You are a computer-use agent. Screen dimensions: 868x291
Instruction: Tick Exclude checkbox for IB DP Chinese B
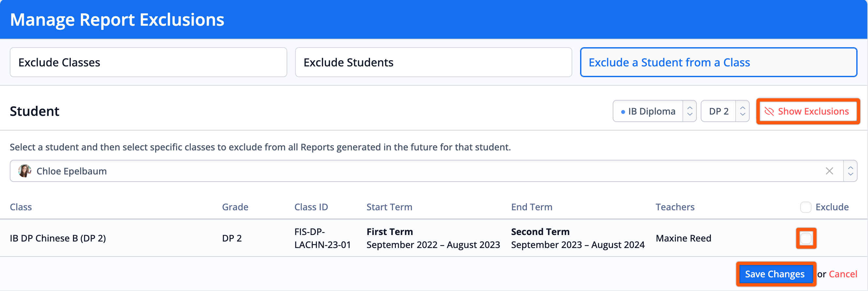[806, 238]
